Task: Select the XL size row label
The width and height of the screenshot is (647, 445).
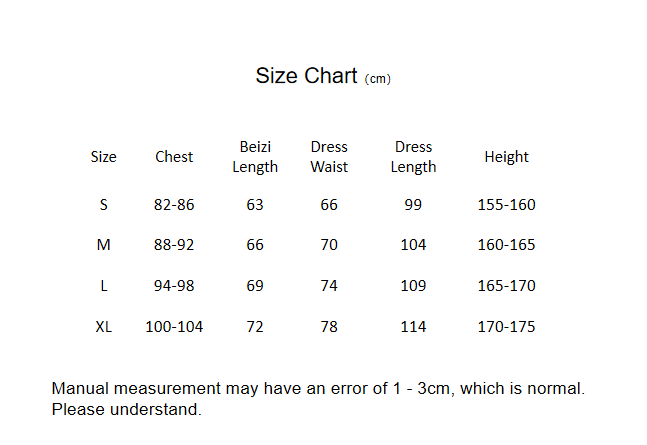Action: [x=103, y=327]
